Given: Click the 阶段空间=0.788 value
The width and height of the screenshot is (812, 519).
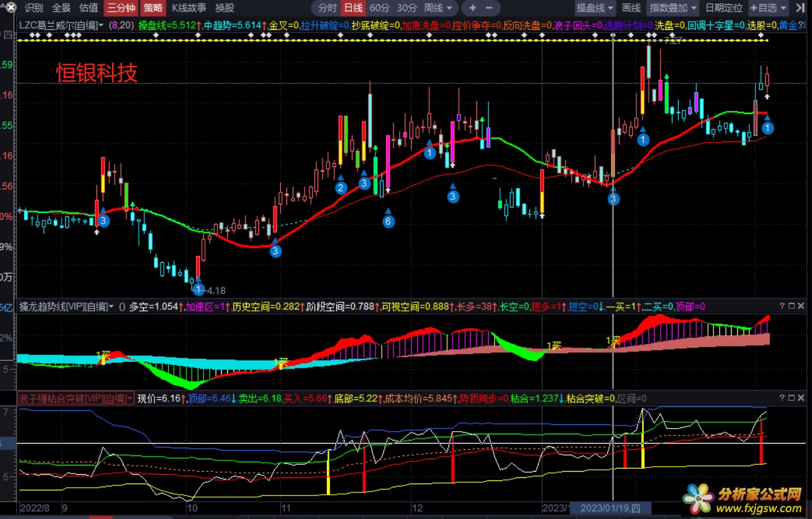Looking at the screenshot, I should tap(340, 307).
